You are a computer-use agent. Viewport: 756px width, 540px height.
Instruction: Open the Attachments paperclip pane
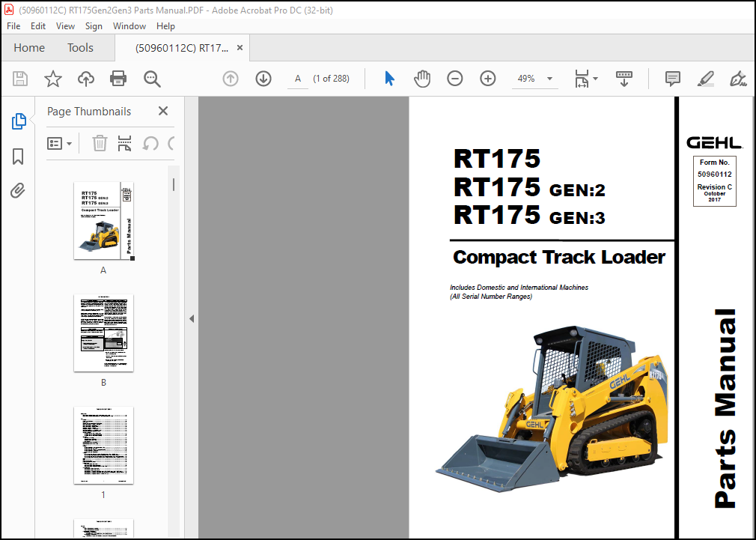coord(18,191)
